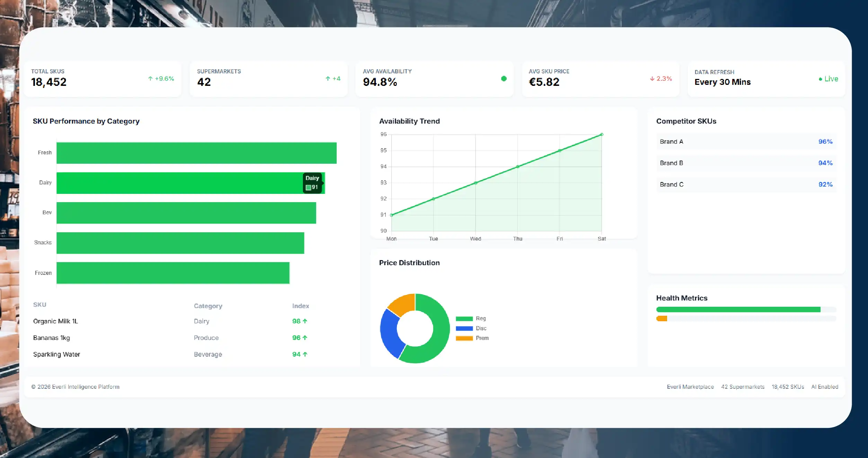Select the Brand B competitor row
The height and width of the screenshot is (458, 868).
pos(746,163)
